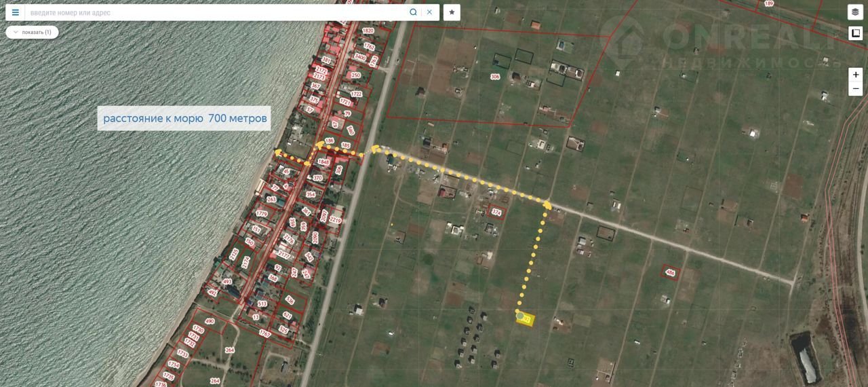Viewport: 868px width, 387px height.
Task: Open the map layers panel
Action: tap(855, 12)
